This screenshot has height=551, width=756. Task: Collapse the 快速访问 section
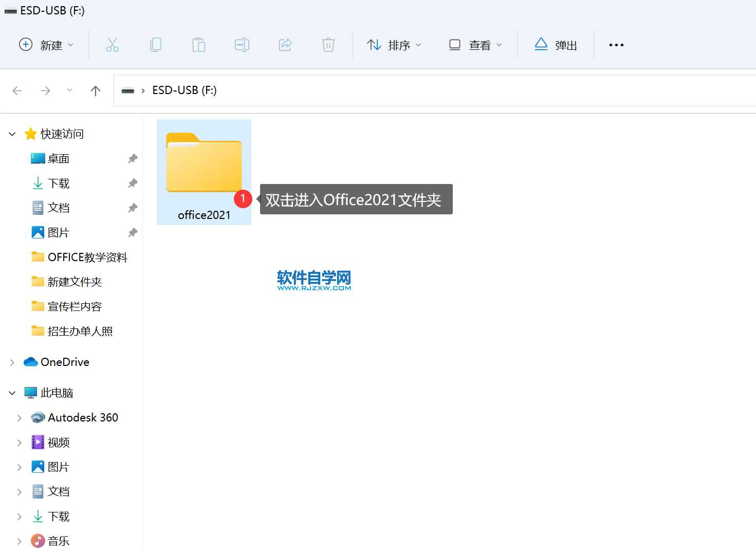click(12, 134)
